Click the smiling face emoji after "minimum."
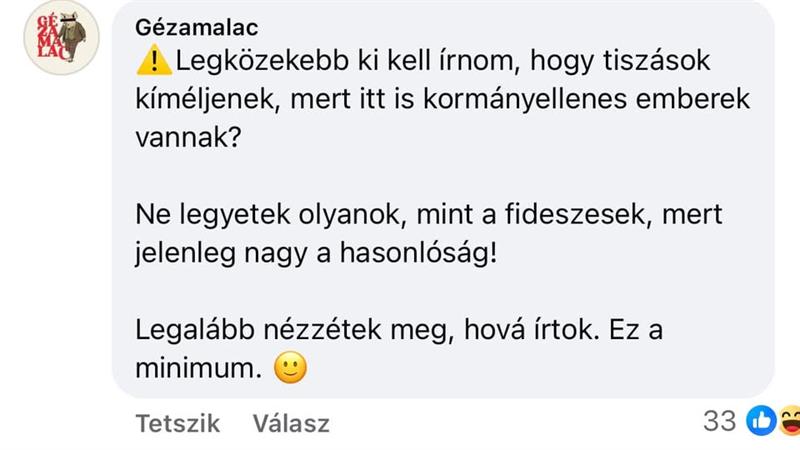Image resolution: width=800 pixels, height=450 pixels. [290, 369]
